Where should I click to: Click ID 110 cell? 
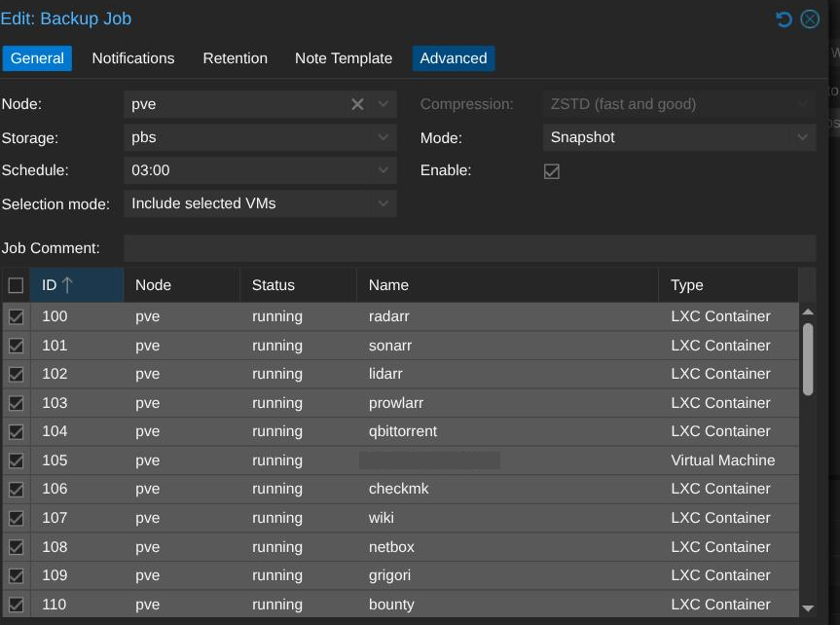pos(77,605)
